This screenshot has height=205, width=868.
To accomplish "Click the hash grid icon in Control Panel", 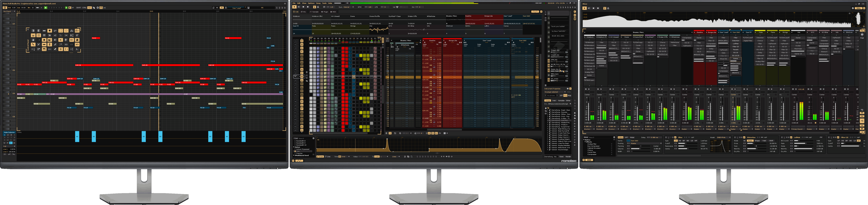I will (x=39, y=35).
